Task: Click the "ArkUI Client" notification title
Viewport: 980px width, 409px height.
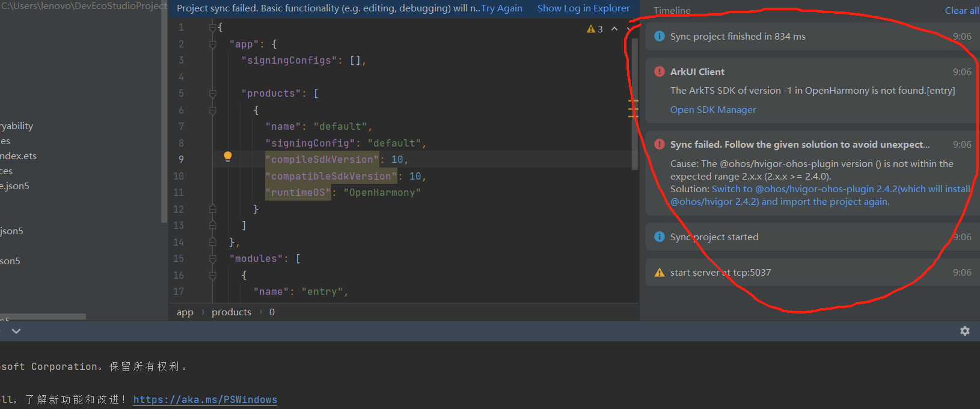Action: [x=697, y=71]
